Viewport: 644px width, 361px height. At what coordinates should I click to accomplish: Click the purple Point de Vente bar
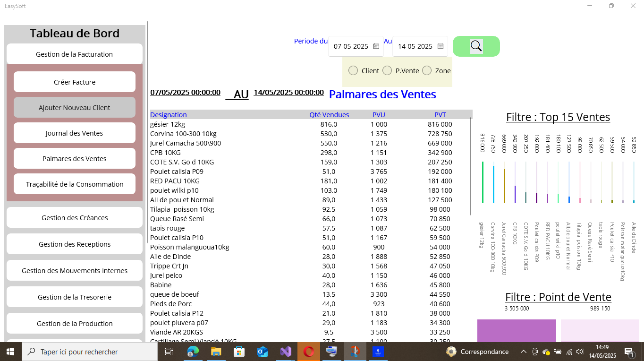[517, 331]
